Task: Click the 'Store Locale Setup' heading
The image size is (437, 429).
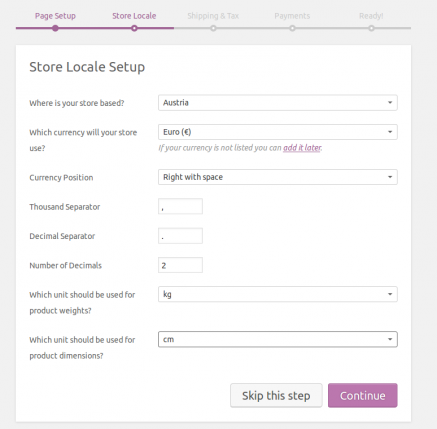Action: 87,67
